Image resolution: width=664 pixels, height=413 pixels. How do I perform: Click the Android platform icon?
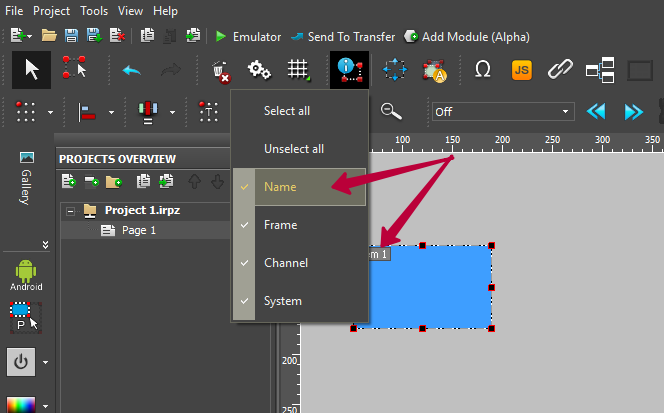click(x=26, y=273)
